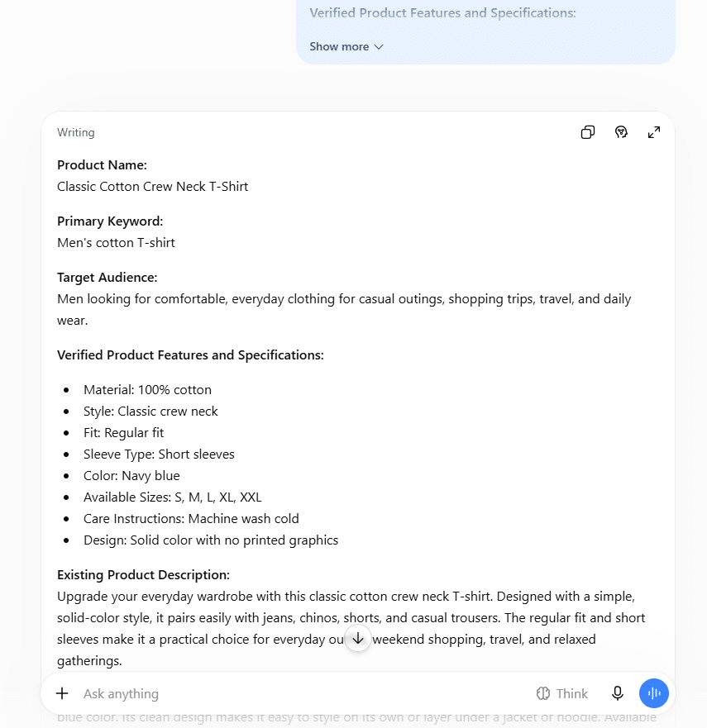
Task: Focus the Ask anything input field
Action: point(302,693)
